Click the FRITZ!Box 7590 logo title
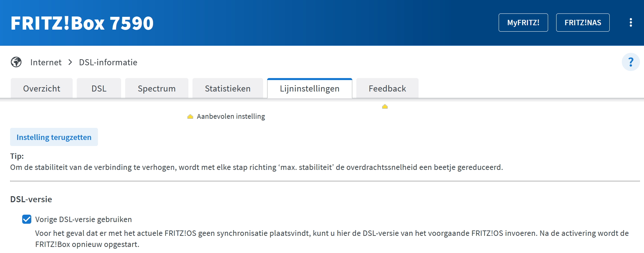Screen dimensions: 644x253 click(x=82, y=23)
